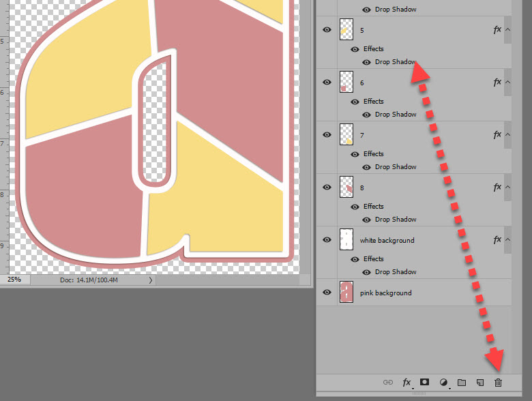Screen dimensions: 532x401
Task: Click 'Effects' label under layer 5
Action: (374, 48)
